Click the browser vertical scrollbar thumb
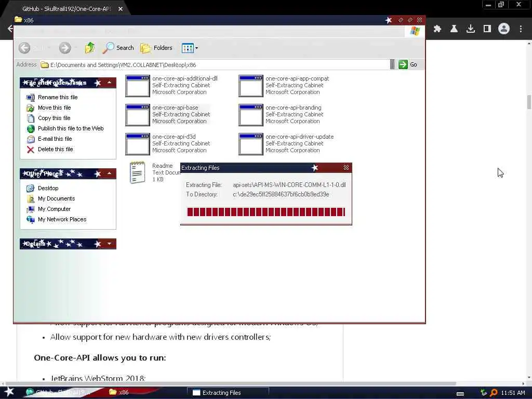 point(529,102)
